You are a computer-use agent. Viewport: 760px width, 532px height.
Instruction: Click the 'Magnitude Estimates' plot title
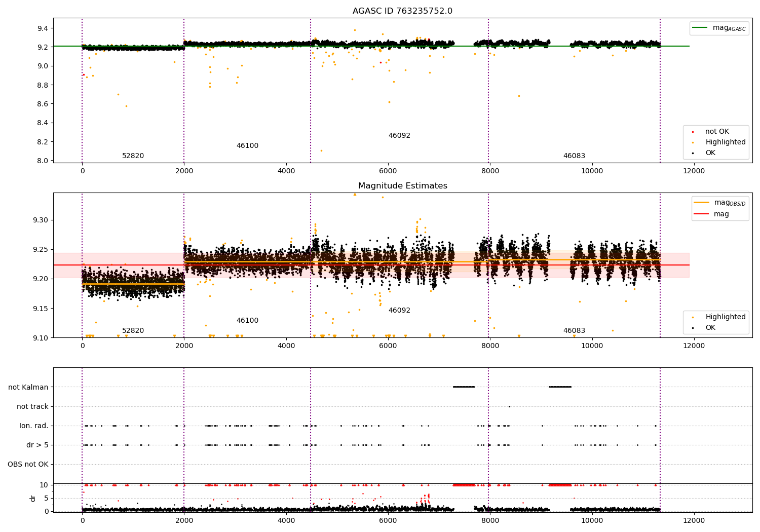(x=402, y=186)
